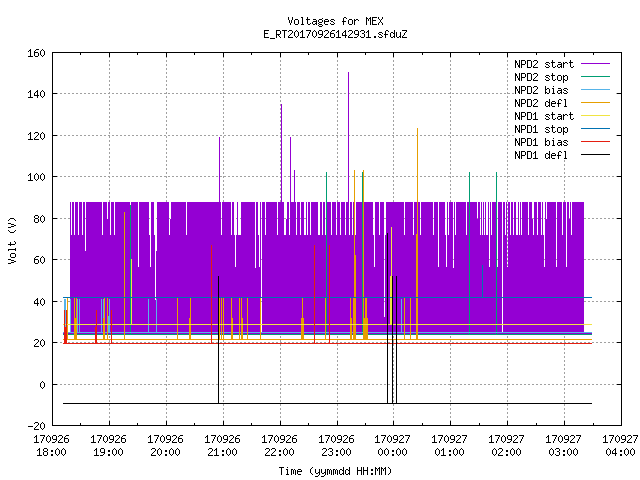Viewport: 640px width, 480px height.
Task: Click the 170926 20:00 time tick label
Action: [165, 446]
